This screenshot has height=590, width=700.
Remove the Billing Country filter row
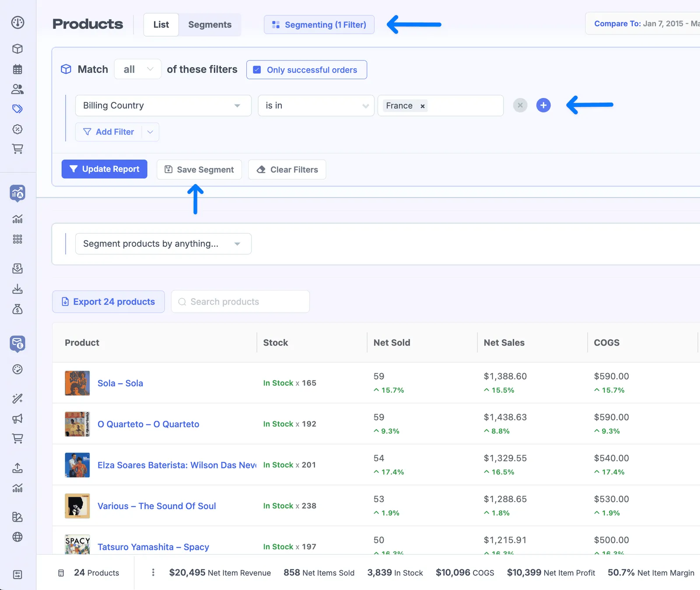click(x=520, y=105)
